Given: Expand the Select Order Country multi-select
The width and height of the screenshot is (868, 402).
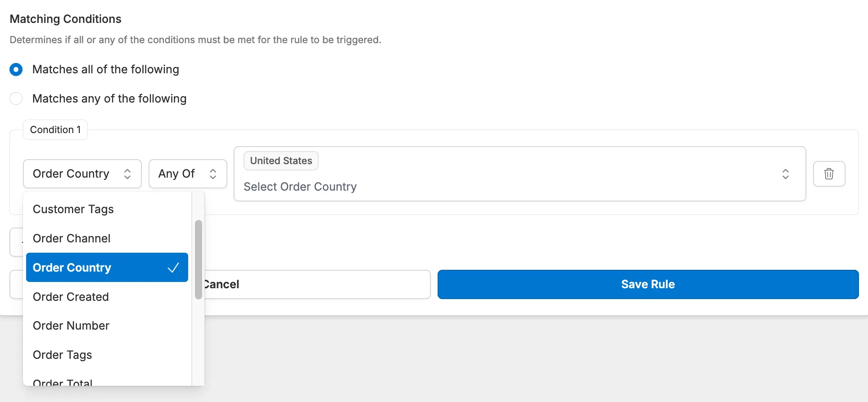Looking at the screenshot, I should [x=495, y=187].
